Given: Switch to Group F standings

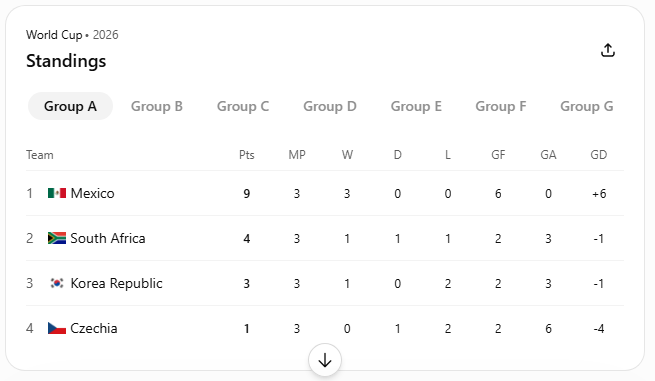Looking at the screenshot, I should pyautogui.click(x=500, y=106).
